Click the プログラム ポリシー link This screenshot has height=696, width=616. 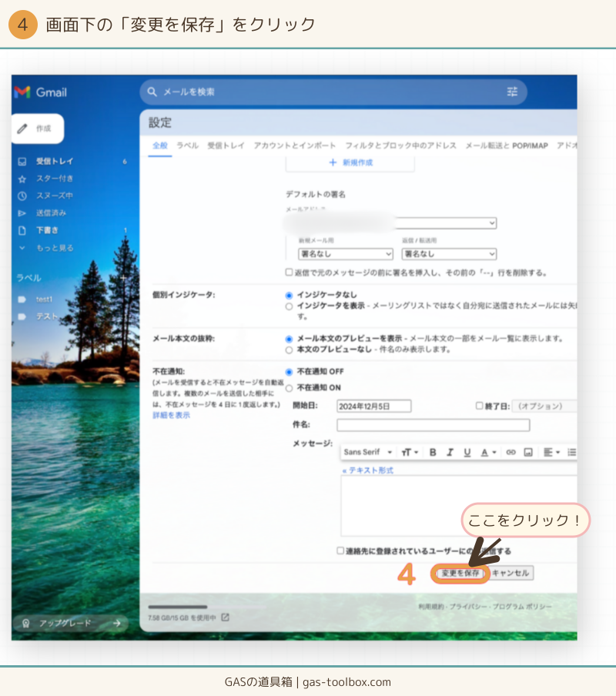[x=522, y=607]
